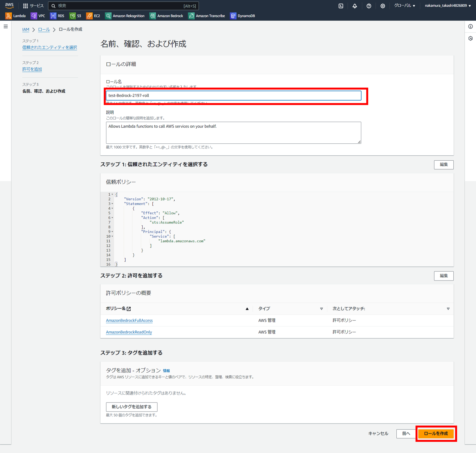Click the help question mark icon
The width and height of the screenshot is (476, 453).
click(369, 6)
